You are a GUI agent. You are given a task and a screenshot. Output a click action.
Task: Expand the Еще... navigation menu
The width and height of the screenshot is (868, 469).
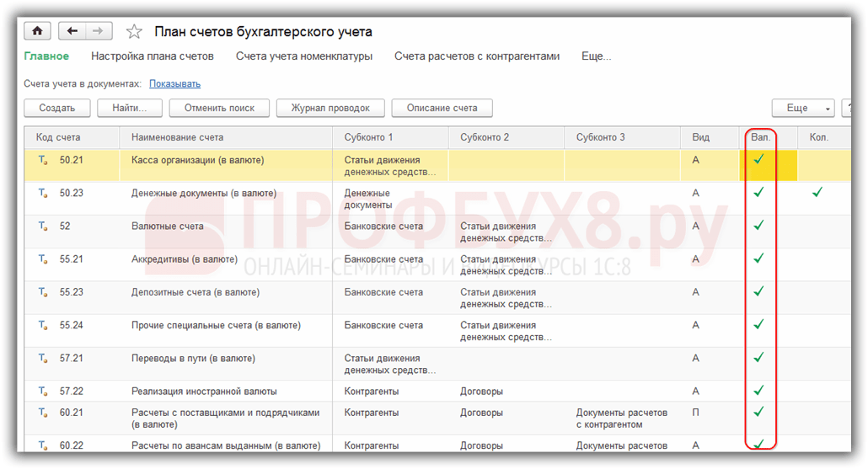596,56
